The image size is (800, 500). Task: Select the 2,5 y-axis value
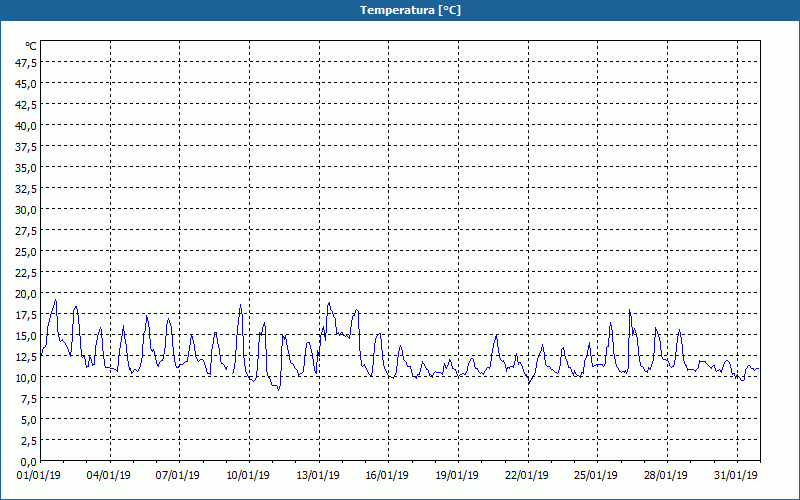tap(29, 441)
